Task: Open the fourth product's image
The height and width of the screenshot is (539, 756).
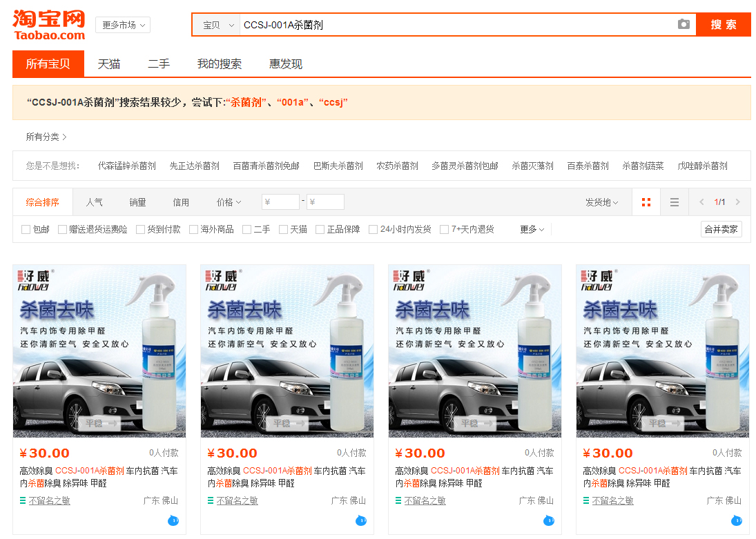Action: coord(663,351)
